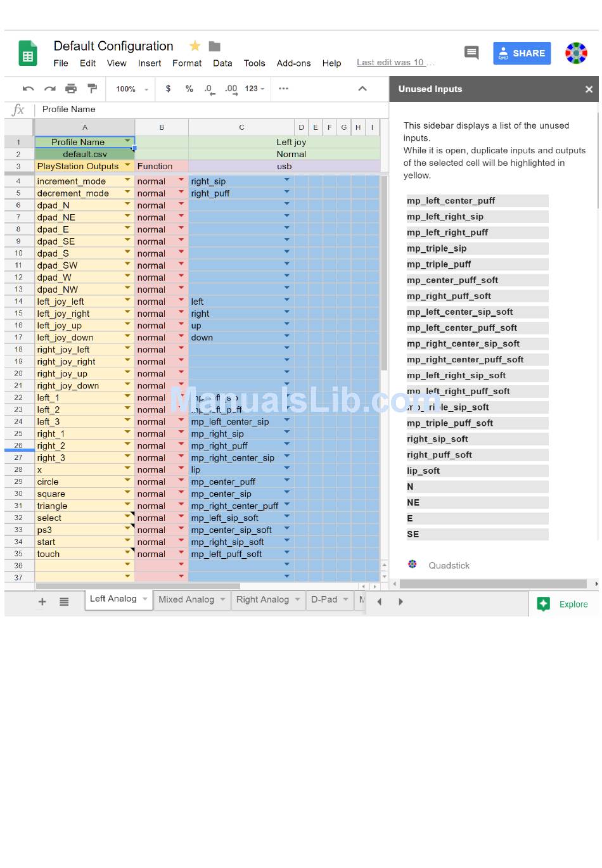The height and width of the screenshot is (868, 602).
Task: Open the File menu
Action: pyautogui.click(x=61, y=63)
